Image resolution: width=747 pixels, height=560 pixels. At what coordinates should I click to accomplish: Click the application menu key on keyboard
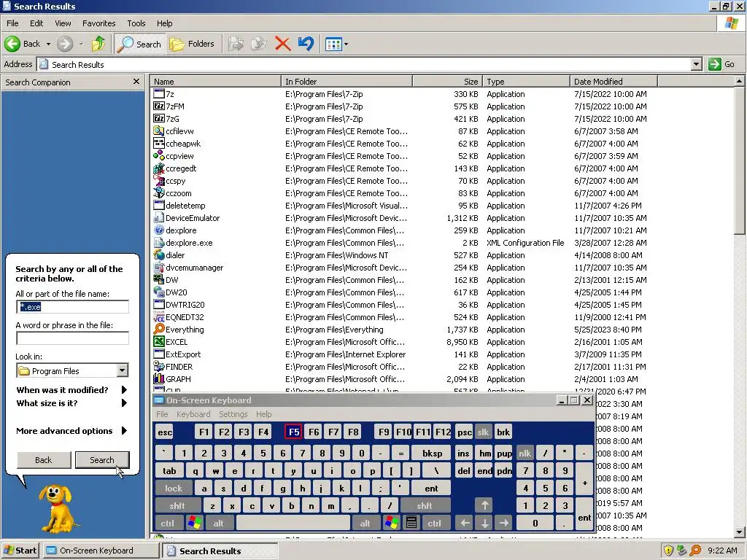(x=411, y=524)
